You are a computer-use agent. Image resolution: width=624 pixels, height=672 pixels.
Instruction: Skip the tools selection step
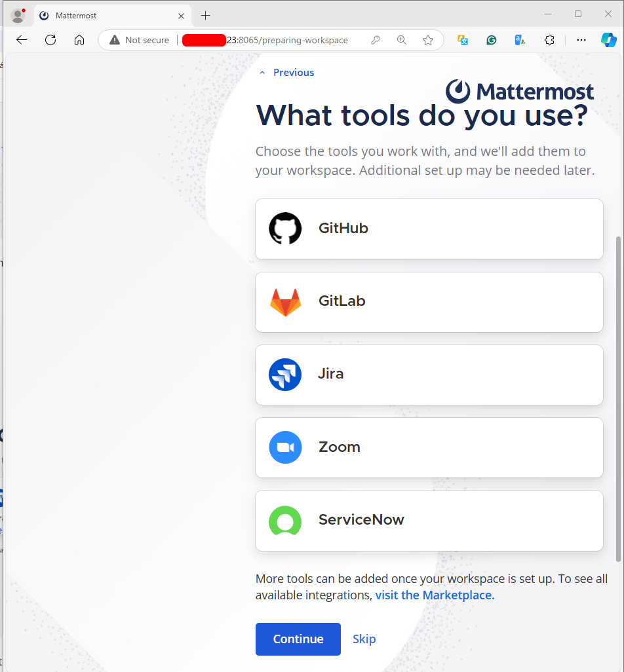tap(364, 639)
